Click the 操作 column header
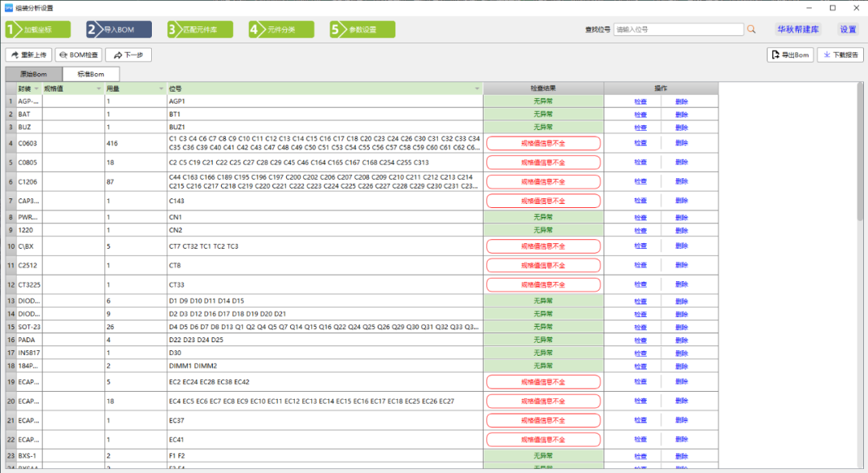Screen dimensions: 868x473 pos(661,88)
